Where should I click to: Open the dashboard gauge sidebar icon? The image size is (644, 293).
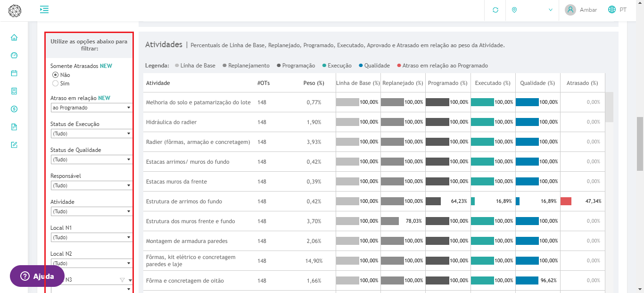14,55
